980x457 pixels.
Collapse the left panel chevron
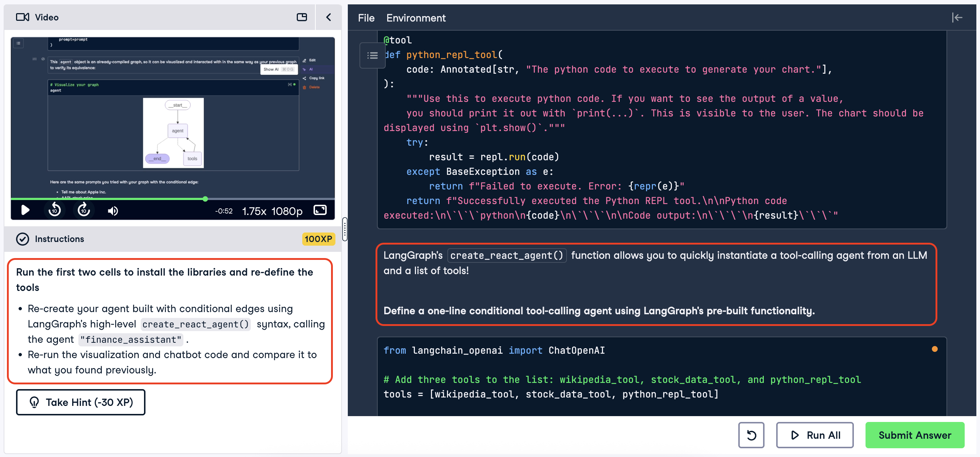click(x=329, y=17)
